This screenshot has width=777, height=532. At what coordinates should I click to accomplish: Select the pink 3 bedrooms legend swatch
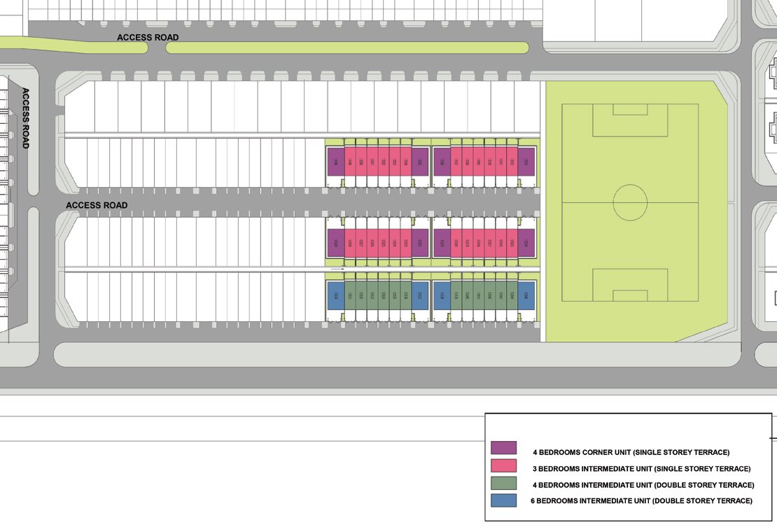click(x=503, y=465)
